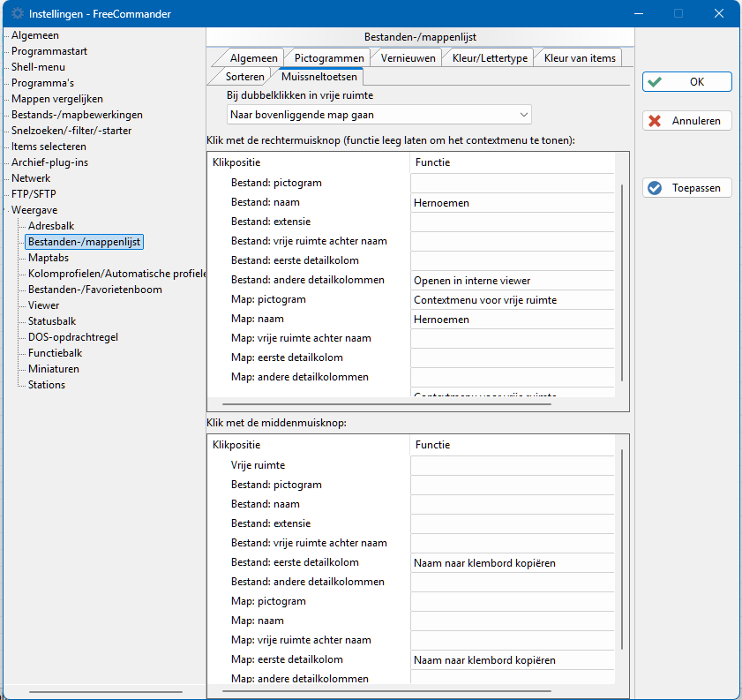
Task: Click the Toepassen apply button
Action: click(x=686, y=188)
